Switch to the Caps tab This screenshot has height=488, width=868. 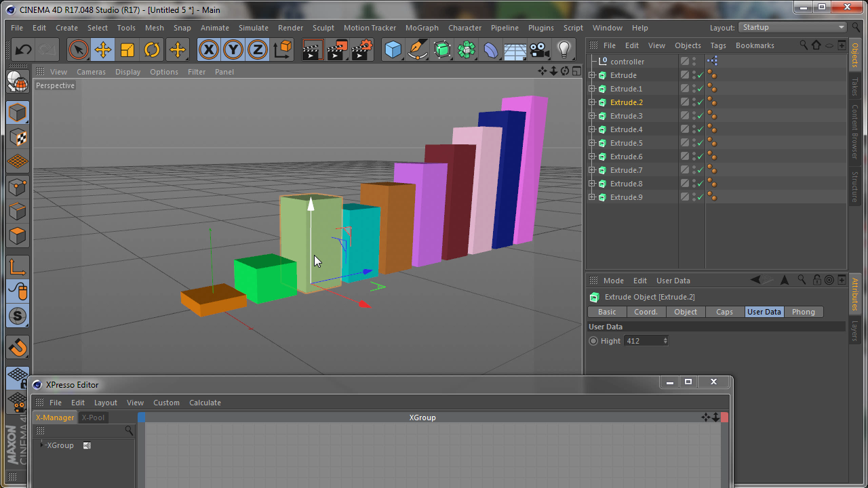pyautogui.click(x=724, y=312)
